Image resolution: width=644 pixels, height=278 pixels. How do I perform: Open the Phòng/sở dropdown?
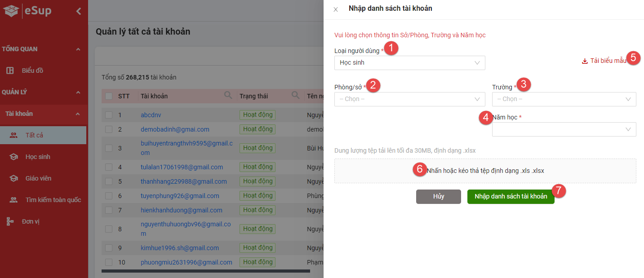[409, 99]
